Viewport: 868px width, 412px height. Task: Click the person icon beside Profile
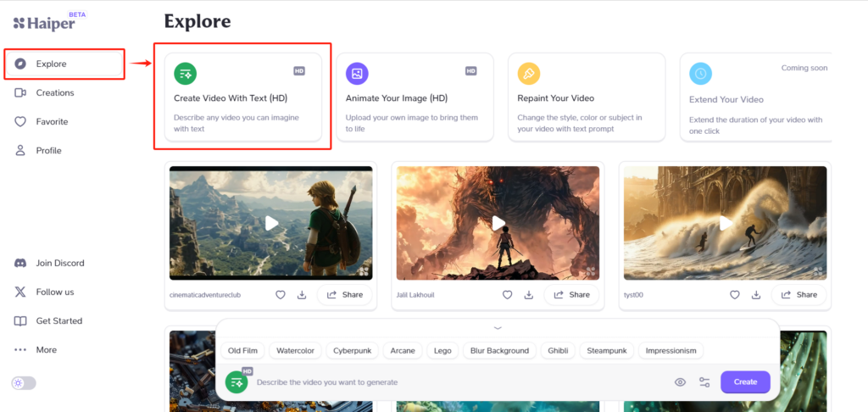point(20,151)
